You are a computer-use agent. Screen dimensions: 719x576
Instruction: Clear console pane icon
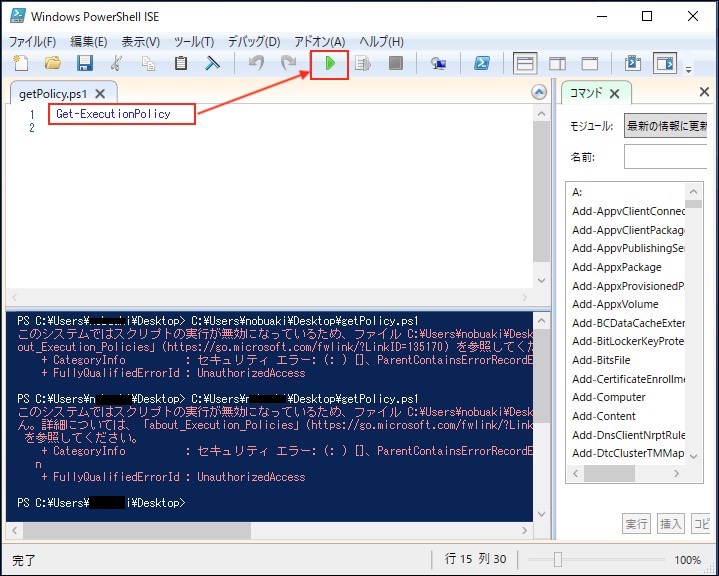click(212, 63)
